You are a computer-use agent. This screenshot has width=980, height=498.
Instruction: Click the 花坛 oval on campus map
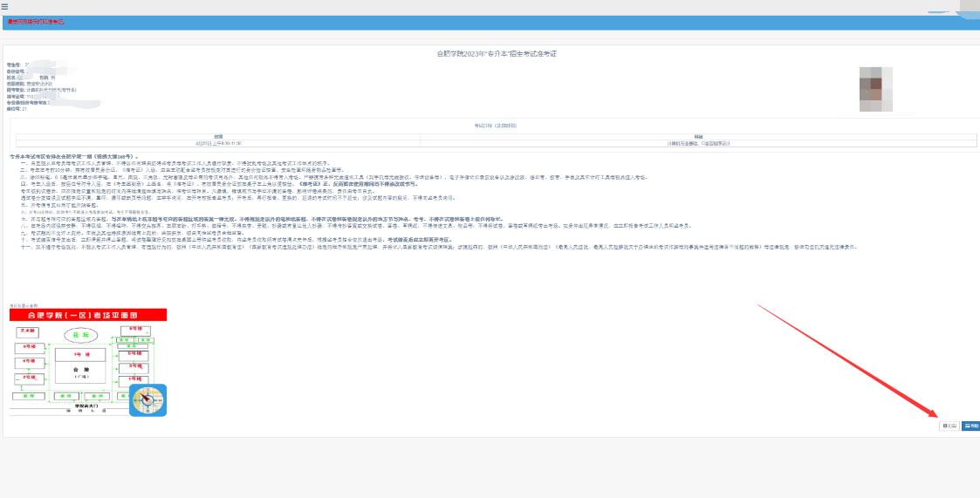click(81, 334)
